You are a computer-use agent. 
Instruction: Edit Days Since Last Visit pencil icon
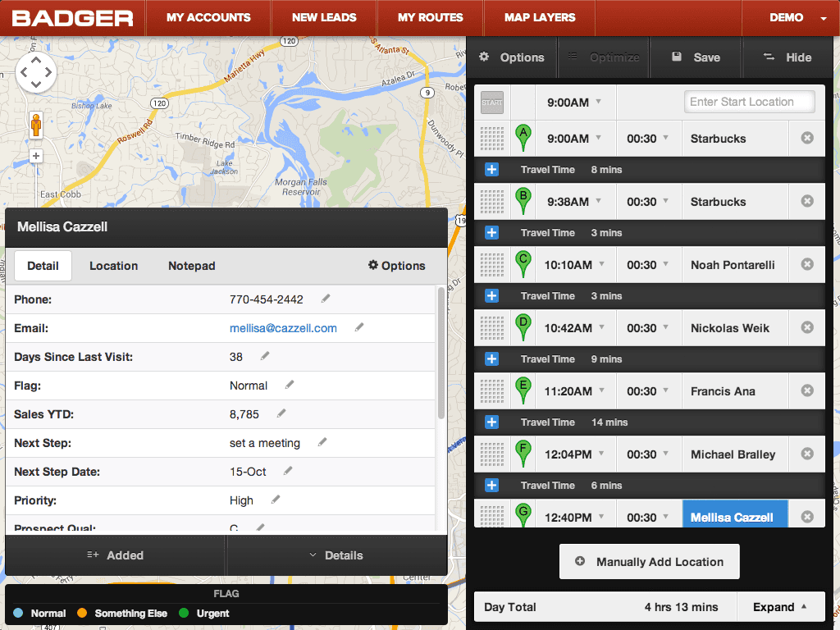pos(265,356)
